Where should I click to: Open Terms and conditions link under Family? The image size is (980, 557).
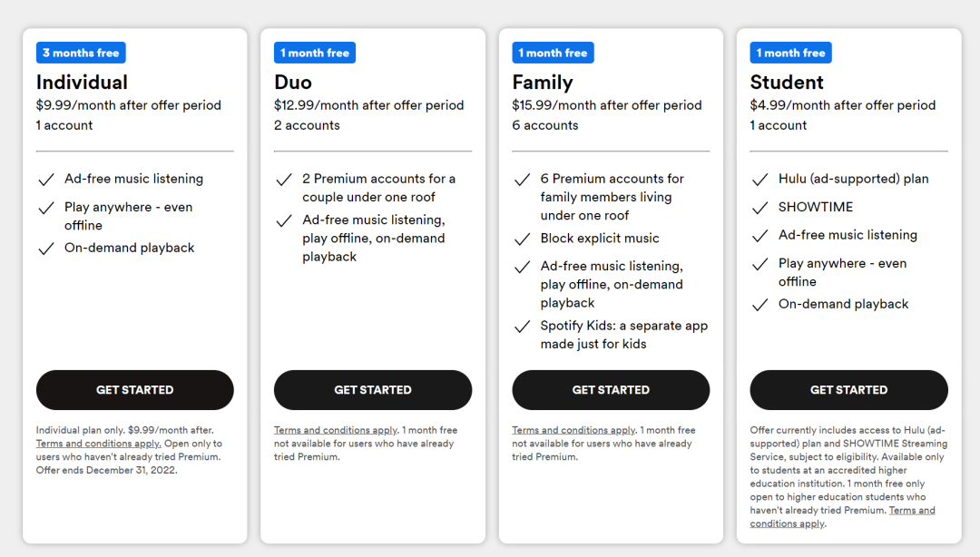pos(573,430)
